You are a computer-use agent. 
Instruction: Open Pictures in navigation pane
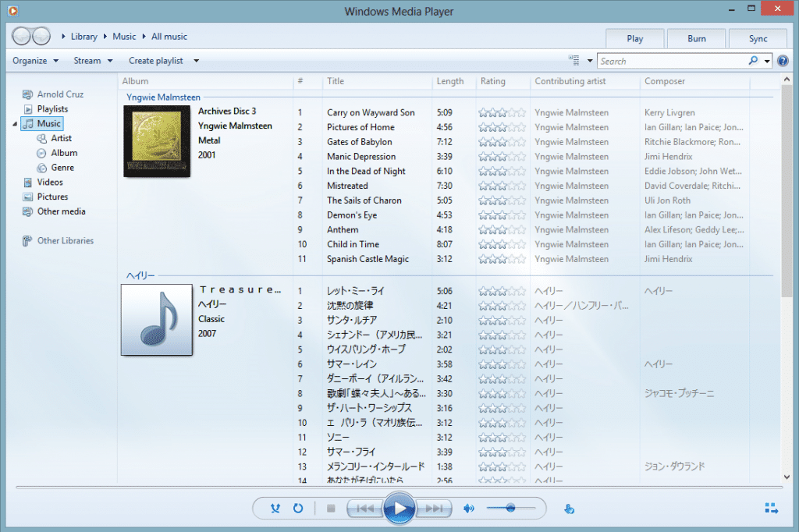pos(45,197)
